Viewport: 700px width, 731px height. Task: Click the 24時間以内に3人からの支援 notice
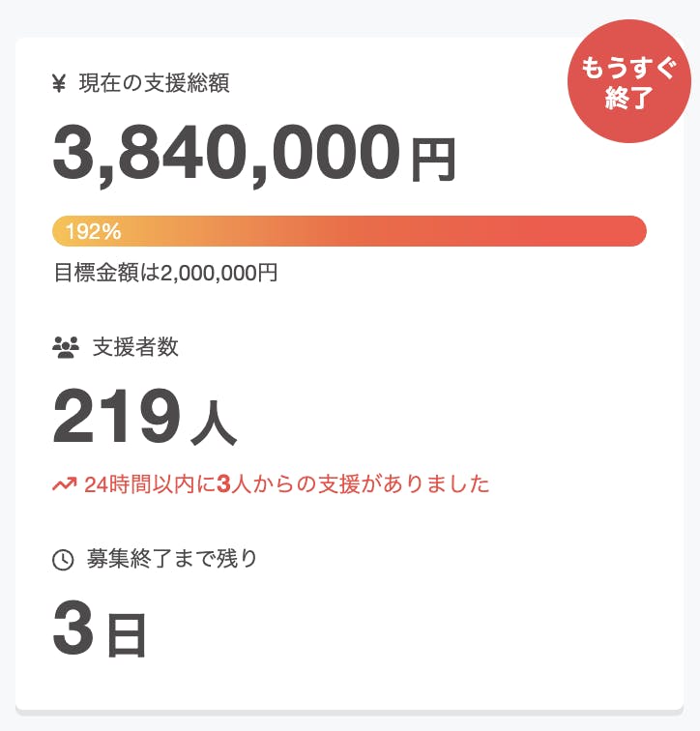click(x=286, y=484)
